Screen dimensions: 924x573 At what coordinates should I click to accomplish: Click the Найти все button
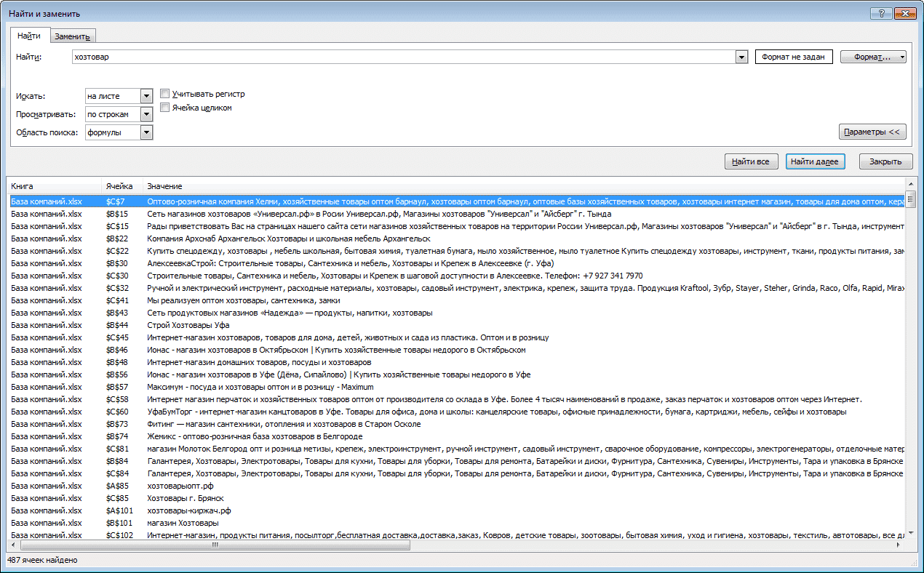[x=752, y=161]
